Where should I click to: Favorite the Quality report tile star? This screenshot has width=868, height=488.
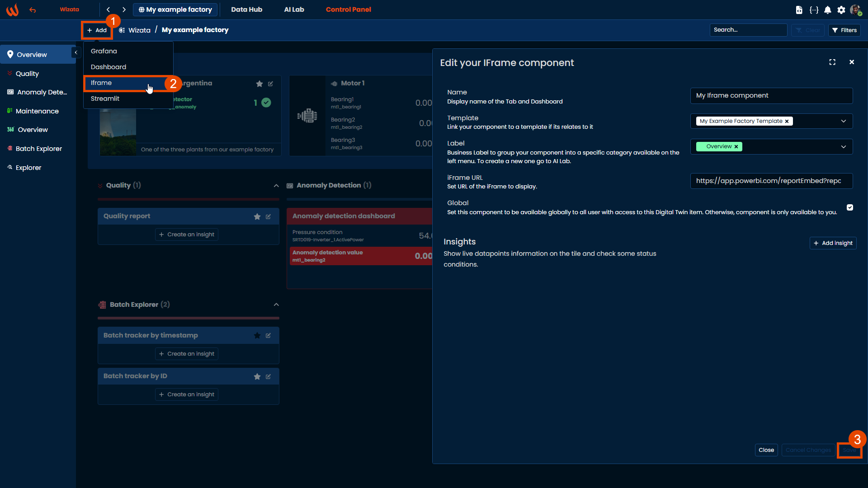(257, 217)
